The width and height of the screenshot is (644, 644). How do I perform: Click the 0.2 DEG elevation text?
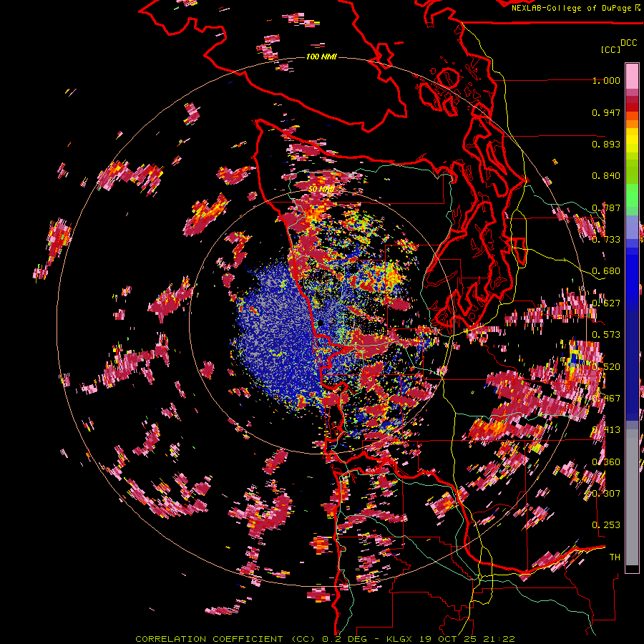point(345,639)
